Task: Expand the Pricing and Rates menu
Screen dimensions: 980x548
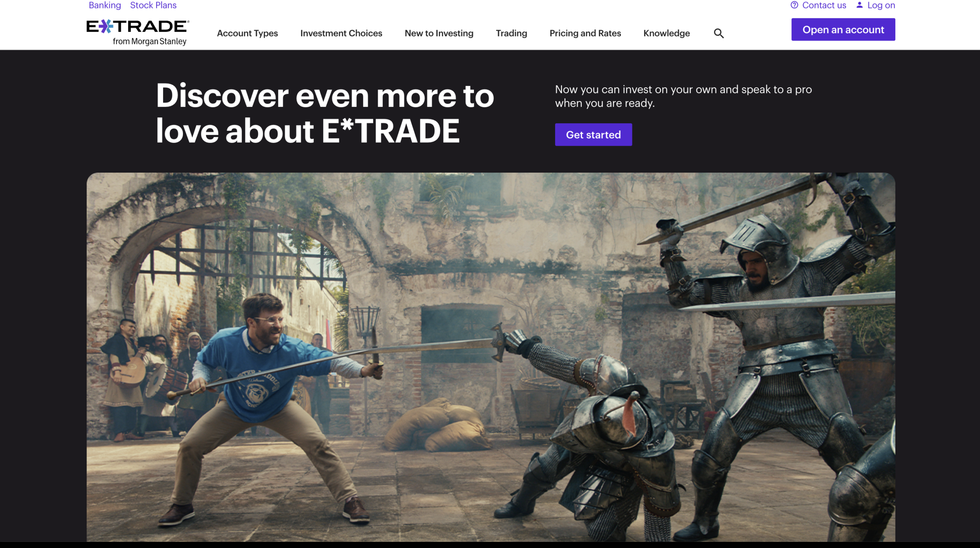Action: click(585, 33)
